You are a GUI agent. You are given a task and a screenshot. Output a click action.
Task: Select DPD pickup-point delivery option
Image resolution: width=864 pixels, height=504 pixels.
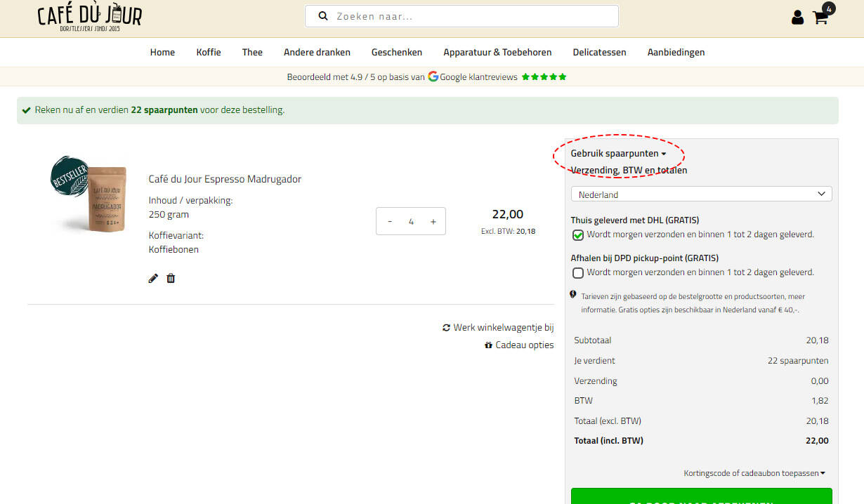[578, 273]
